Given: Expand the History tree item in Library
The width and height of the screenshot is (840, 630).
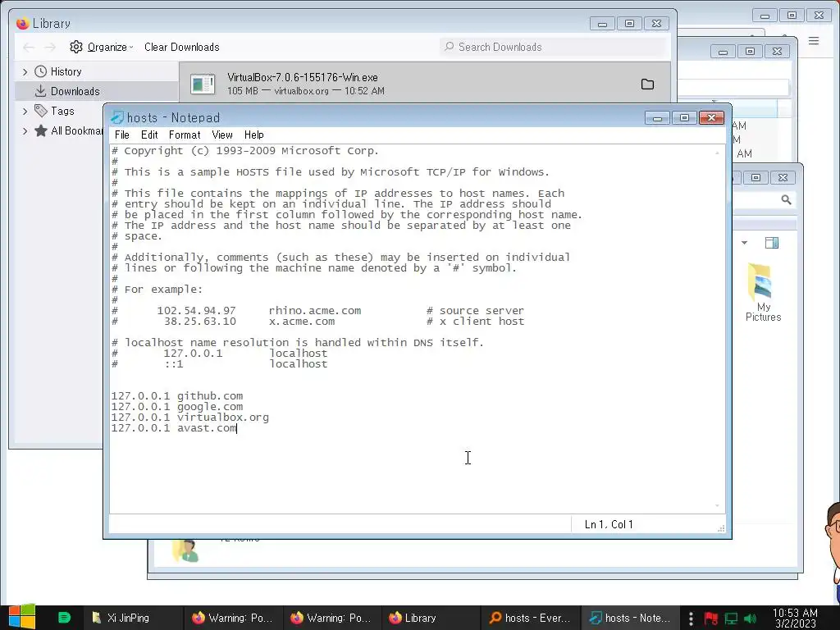Looking at the screenshot, I should [25, 71].
